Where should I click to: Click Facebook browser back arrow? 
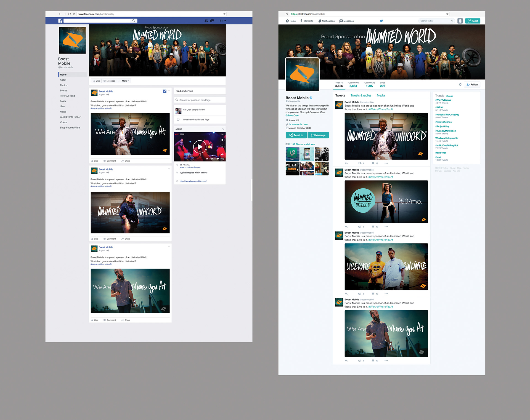tap(60, 14)
